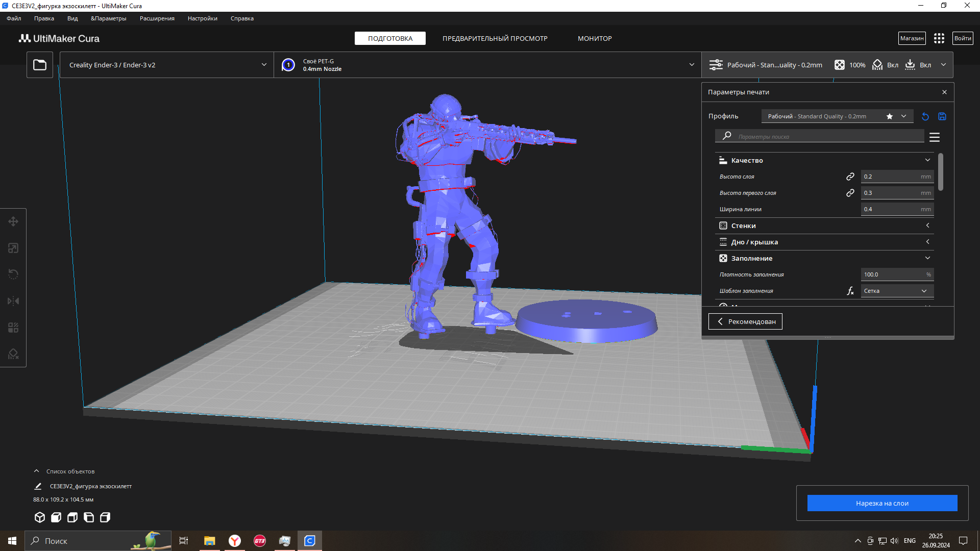Click the reset profile changes arrow icon
Image resolution: width=980 pixels, height=551 pixels.
(925, 116)
